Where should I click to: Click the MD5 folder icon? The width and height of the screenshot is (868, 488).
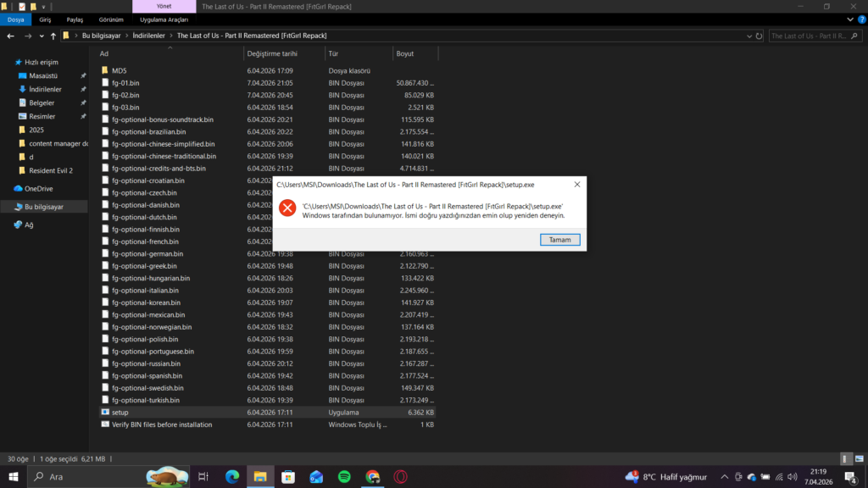click(x=105, y=70)
